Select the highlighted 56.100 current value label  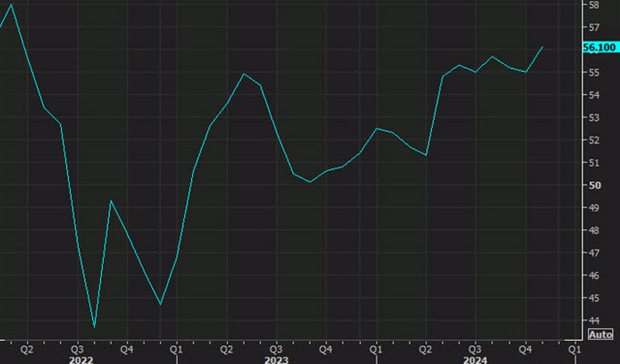[599, 48]
